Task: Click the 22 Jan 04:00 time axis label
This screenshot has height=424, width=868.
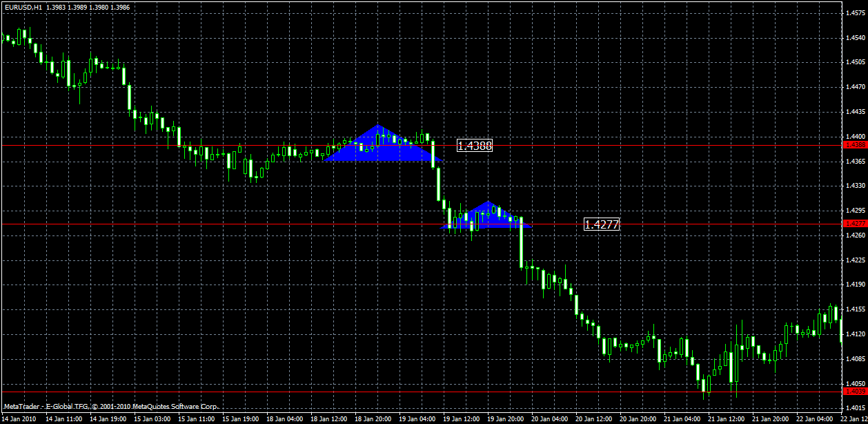Action: pos(815,417)
